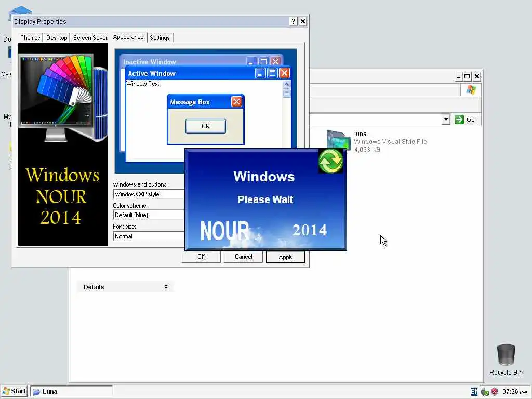Select the luna visual style file icon
The width and height of the screenshot is (532, 399).
(x=338, y=140)
